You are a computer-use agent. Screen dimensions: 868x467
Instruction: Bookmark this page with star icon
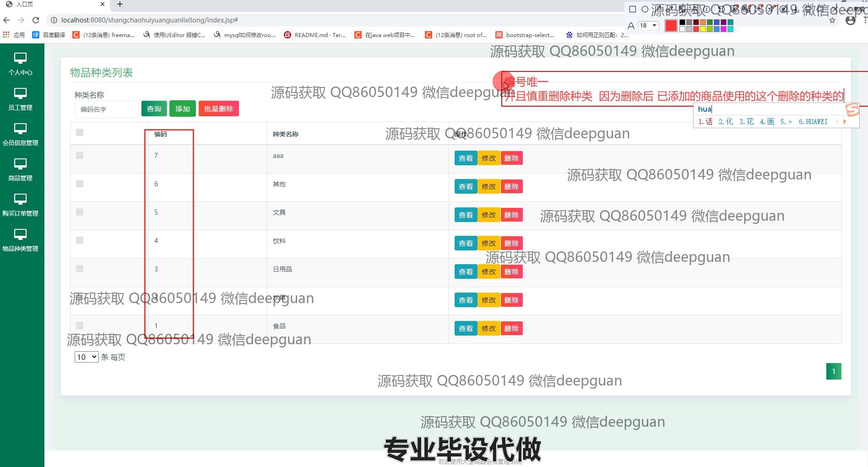tap(832, 21)
